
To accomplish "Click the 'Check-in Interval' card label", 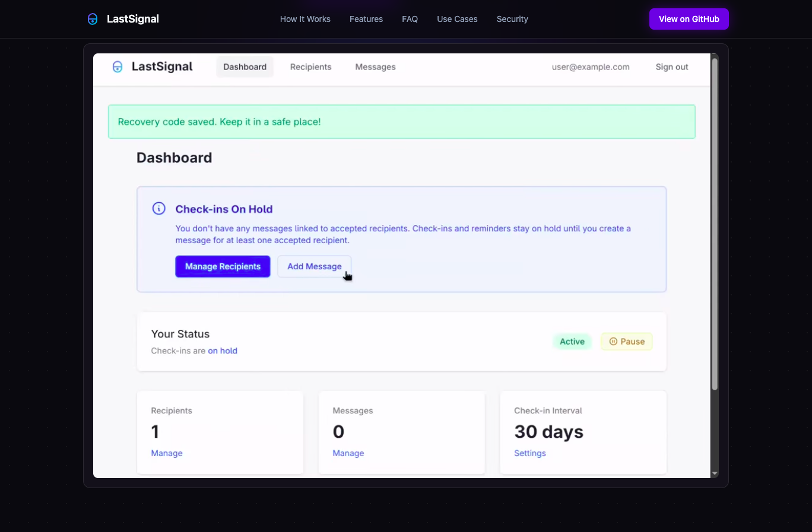I will pyautogui.click(x=548, y=410).
